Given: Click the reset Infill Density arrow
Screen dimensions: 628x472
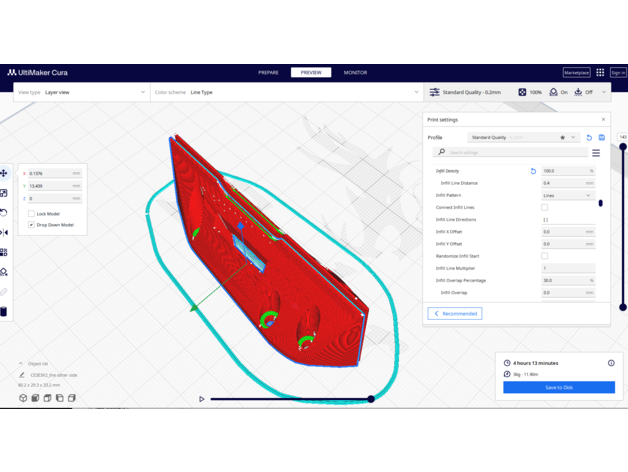Looking at the screenshot, I should [x=533, y=171].
